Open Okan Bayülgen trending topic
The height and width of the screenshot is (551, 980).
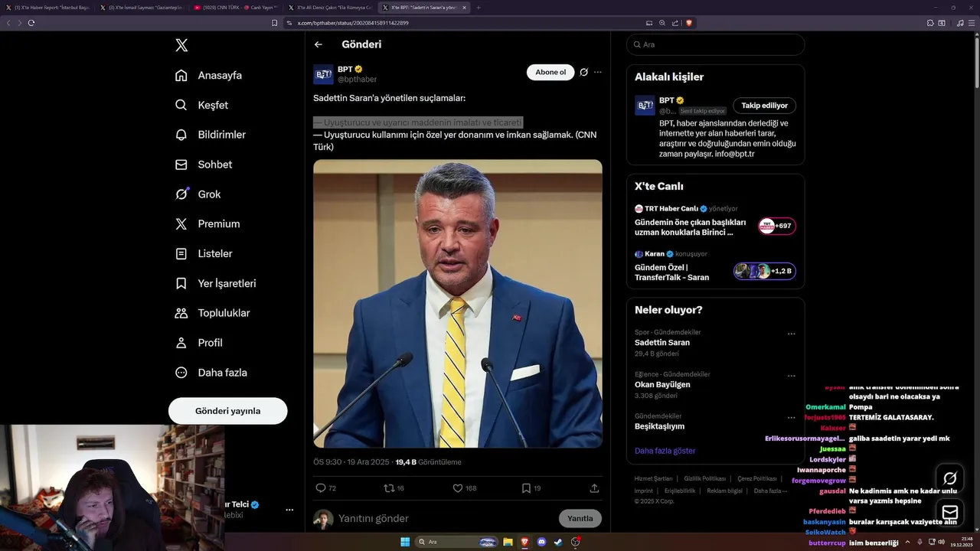click(662, 385)
